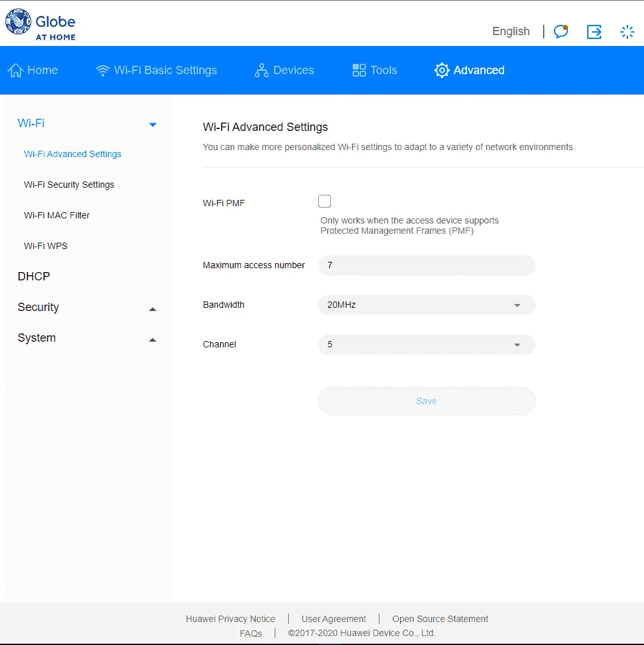The width and height of the screenshot is (644, 645).
Task: Click the ©2017-2020 Huawei copyright text
Action: coord(362,633)
